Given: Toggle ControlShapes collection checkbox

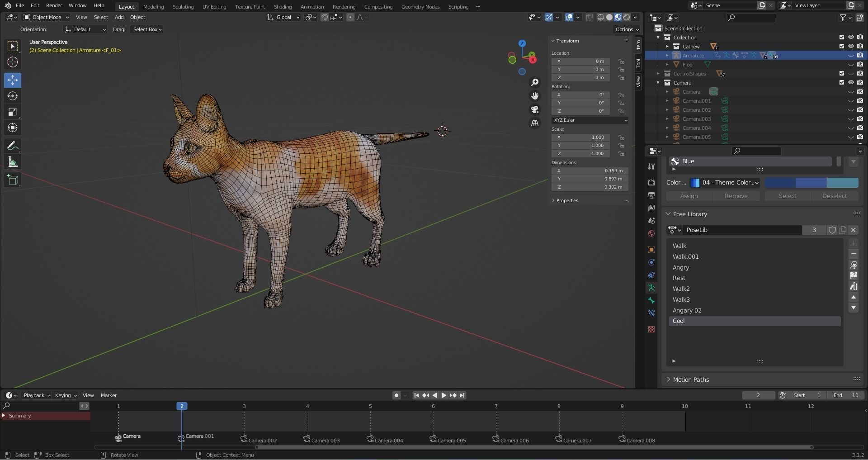Looking at the screenshot, I should 842,73.
